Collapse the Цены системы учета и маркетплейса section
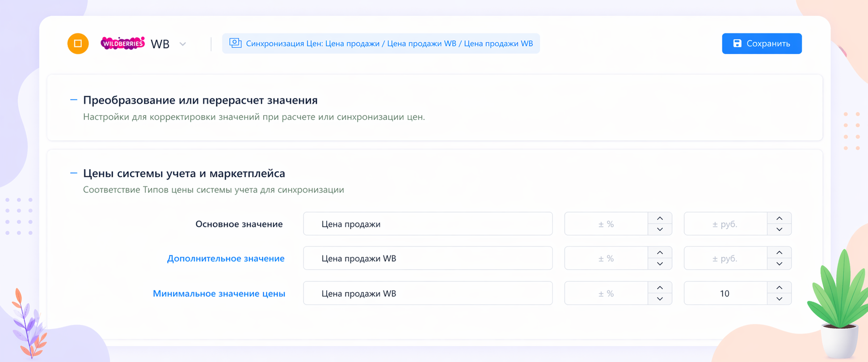Viewport: 868px width, 362px height. [74, 173]
